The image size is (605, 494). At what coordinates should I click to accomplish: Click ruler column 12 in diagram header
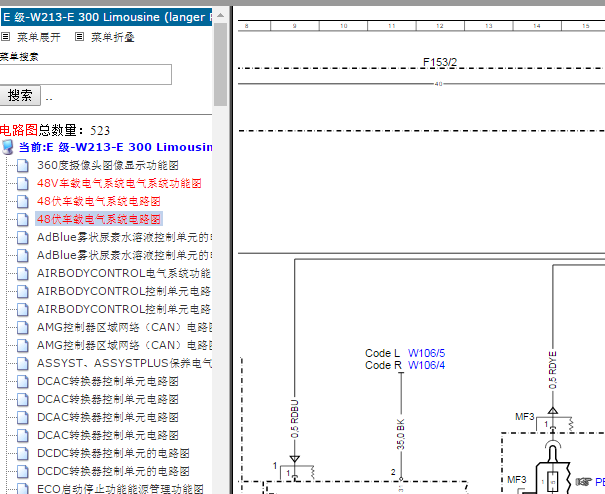click(x=440, y=26)
